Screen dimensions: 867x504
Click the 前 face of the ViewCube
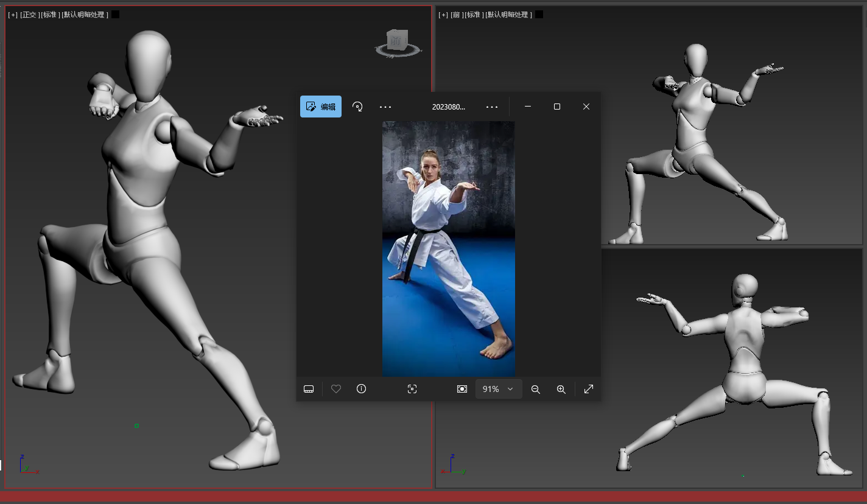[x=396, y=41]
